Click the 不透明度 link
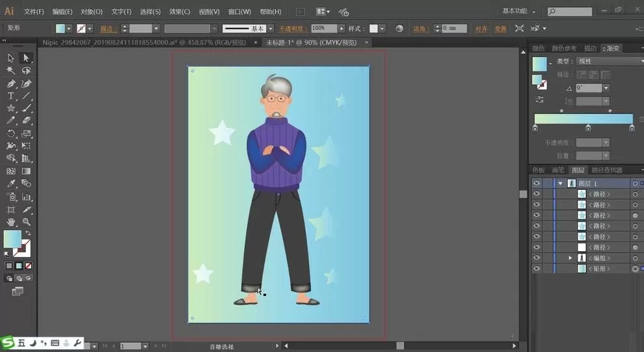This screenshot has height=352, width=644. click(293, 29)
